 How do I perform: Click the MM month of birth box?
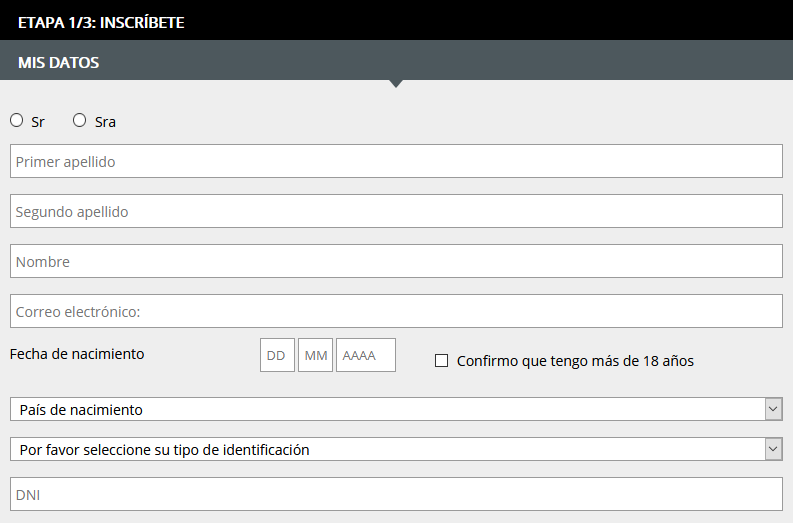316,355
